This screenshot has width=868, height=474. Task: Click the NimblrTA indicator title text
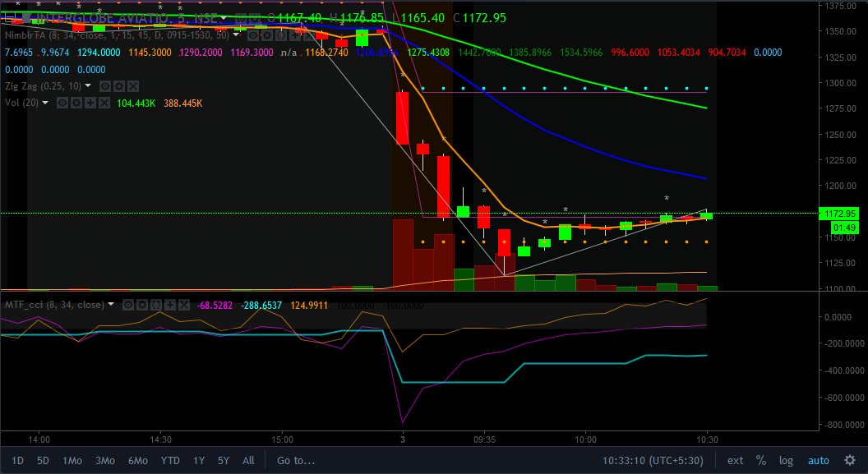coord(118,35)
